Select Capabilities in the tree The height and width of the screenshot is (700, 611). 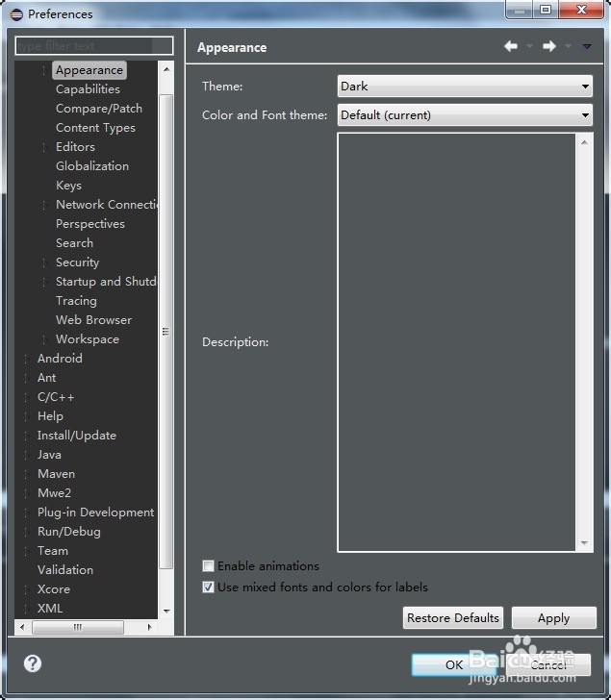pos(88,89)
